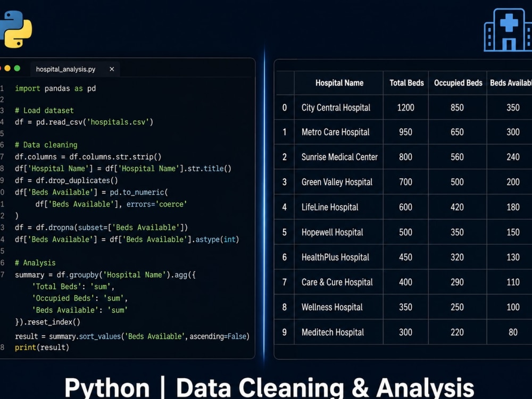Image resolution: width=532 pixels, height=399 pixels.
Task: Click the Beds Available value 180
Action: pyautogui.click(x=513, y=207)
